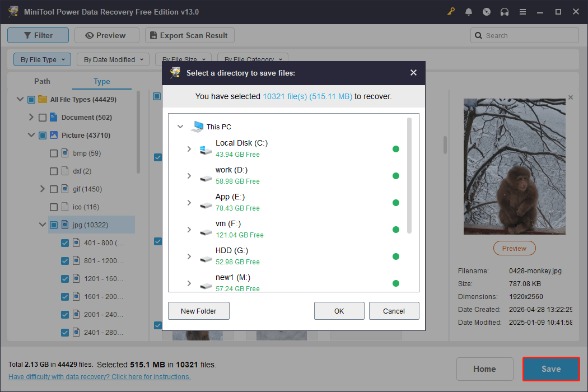Toggle the jpg (10322) checkbox
Image resolution: width=588 pixels, height=392 pixels.
[x=54, y=225]
